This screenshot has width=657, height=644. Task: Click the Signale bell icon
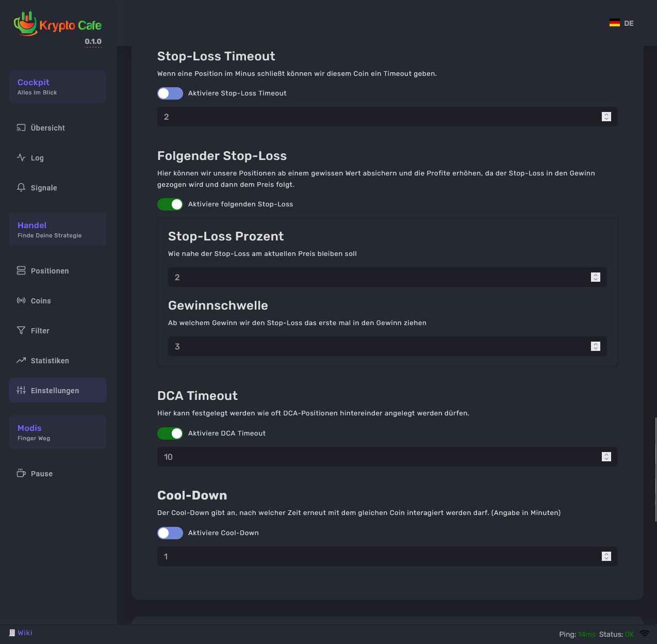tap(21, 188)
